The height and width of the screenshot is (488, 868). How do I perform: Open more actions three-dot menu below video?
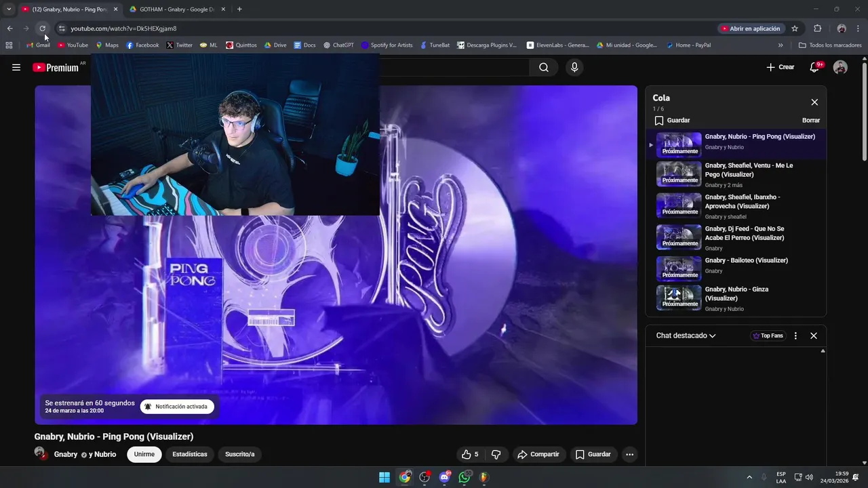tap(629, 455)
